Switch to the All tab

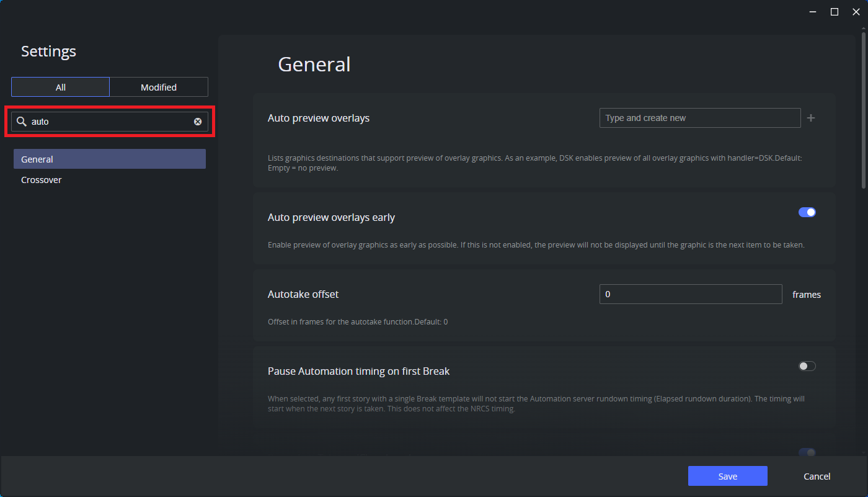60,87
